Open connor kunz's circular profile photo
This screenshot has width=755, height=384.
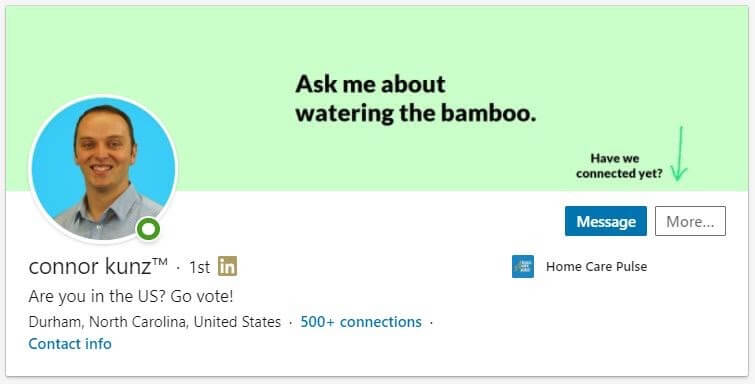104,169
